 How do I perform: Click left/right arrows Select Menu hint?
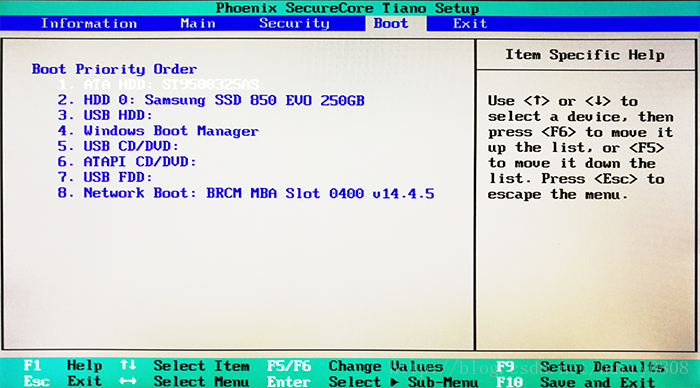(184, 381)
